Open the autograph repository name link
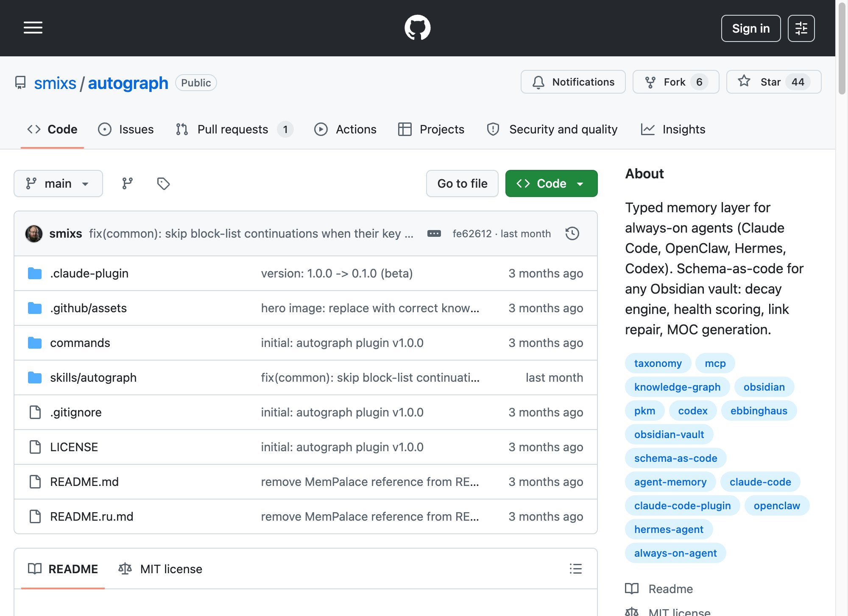This screenshot has height=616, width=848. [x=128, y=83]
